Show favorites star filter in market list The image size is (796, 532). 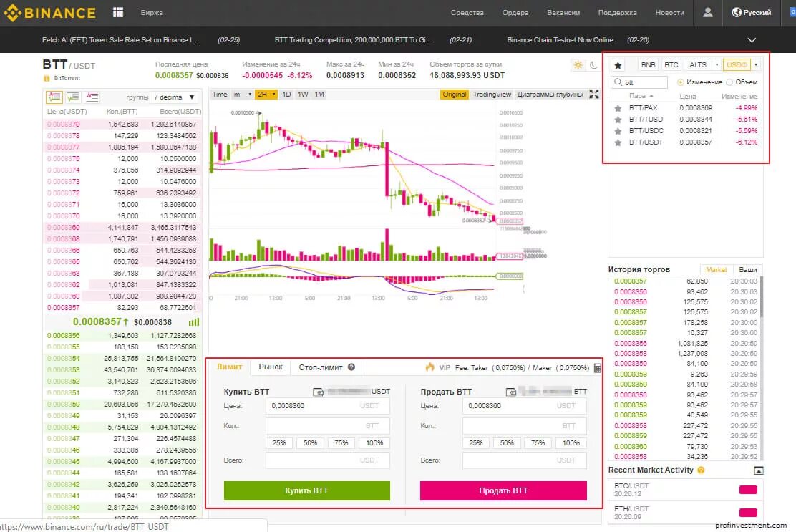click(x=618, y=65)
